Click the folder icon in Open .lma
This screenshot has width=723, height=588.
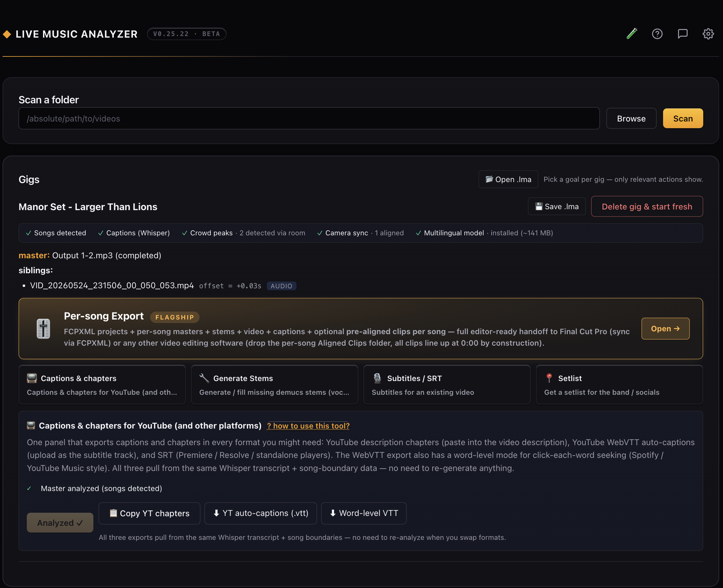(x=489, y=179)
